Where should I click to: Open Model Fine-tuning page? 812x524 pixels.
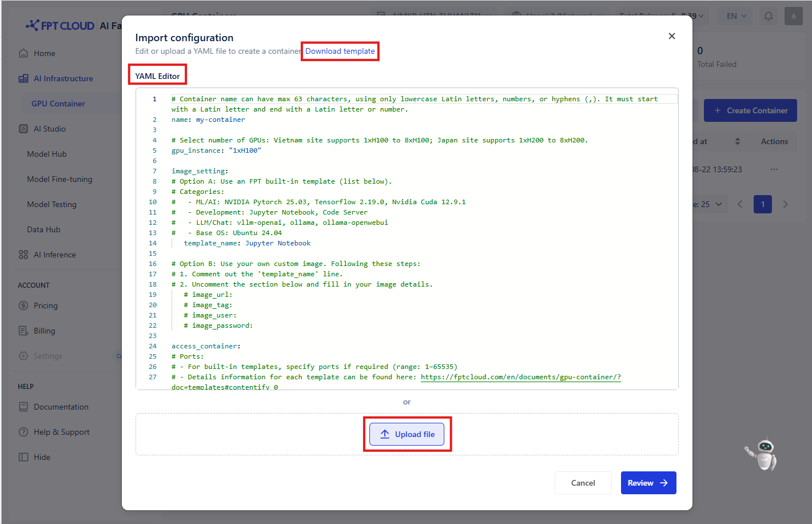point(59,179)
